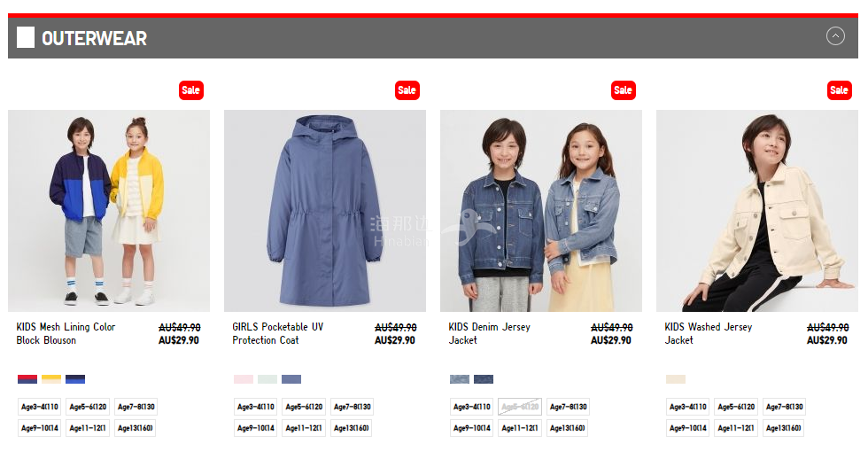Image resolution: width=868 pixels, height=459 pixels.
Task: Open GIRLS Pocketable UV Protection Coat link
Action: 278,333
